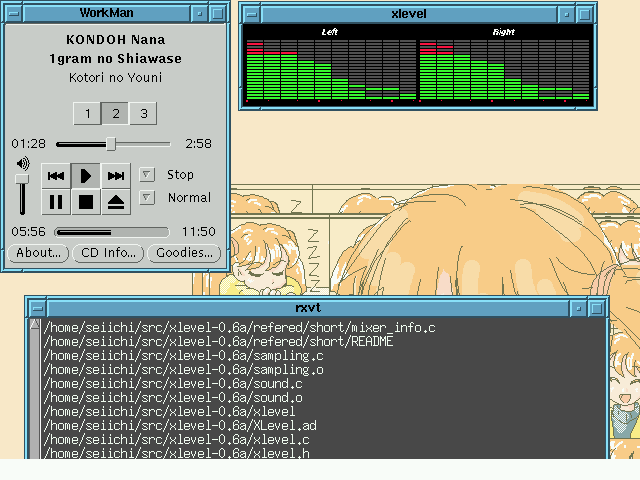
Task: Open the Stop mode dropdown arrow
Action: coord(147,175)
